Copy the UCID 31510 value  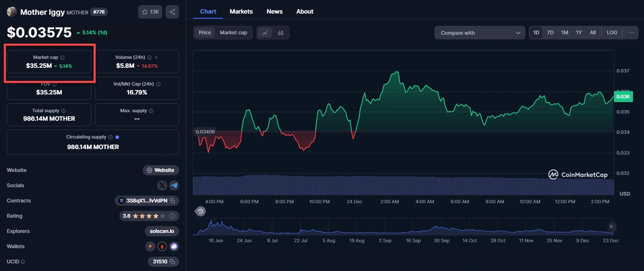[172, 262]
